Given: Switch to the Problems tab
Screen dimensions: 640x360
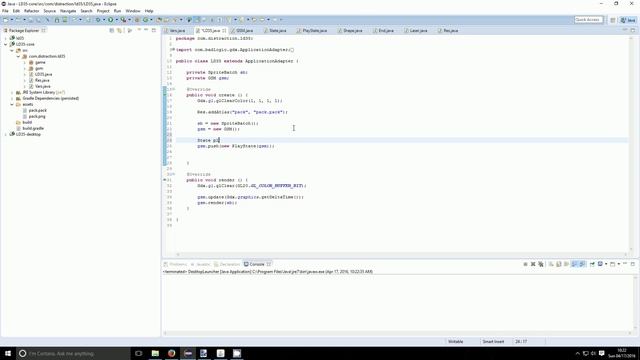Looking at the screenshot, I should (176, 264).
